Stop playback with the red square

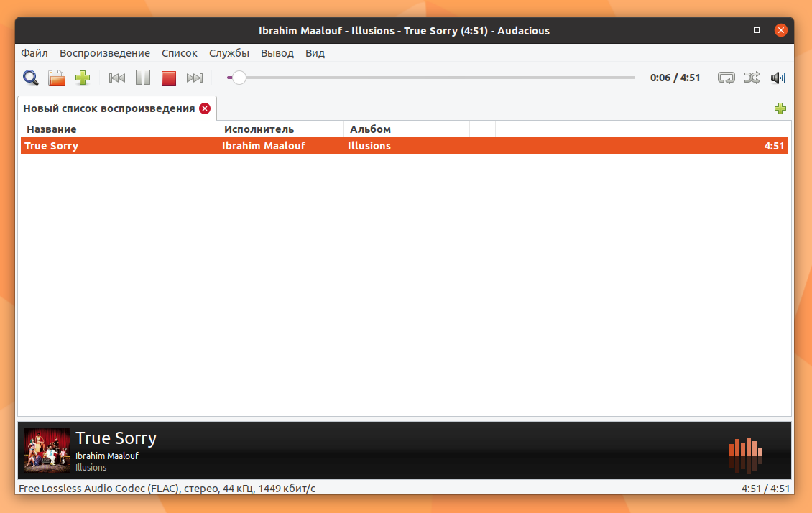tap(169, 78)
